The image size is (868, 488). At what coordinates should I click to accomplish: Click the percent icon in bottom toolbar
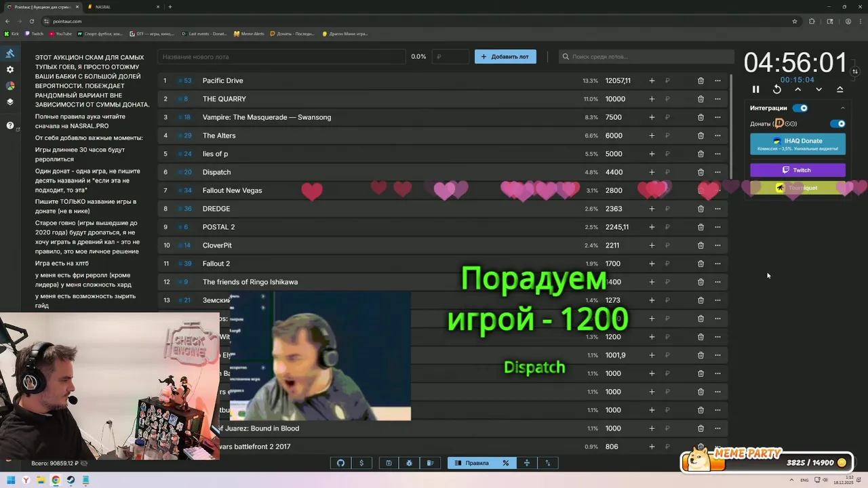pyautogui.click(x=505, y=463)
